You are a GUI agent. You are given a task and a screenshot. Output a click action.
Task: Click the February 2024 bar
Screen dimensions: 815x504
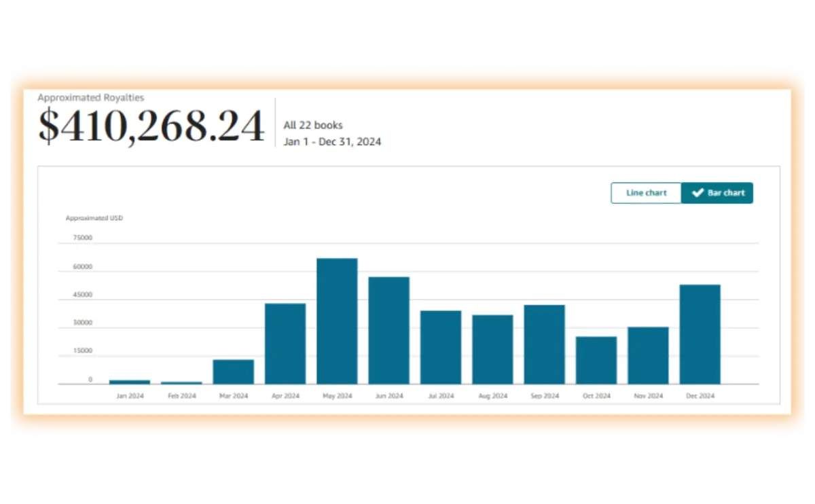point(181,383)
